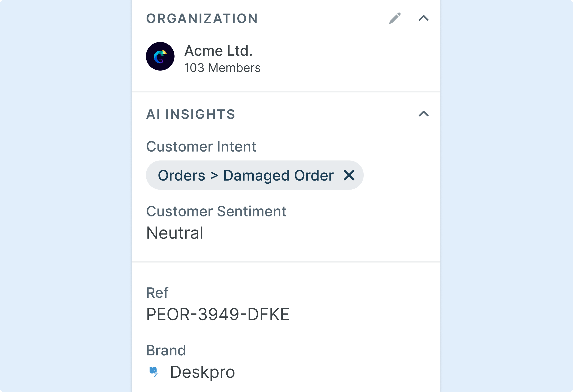
Task: Click the Brand field label
Action: pyautogui.click(x=166, y=350)
